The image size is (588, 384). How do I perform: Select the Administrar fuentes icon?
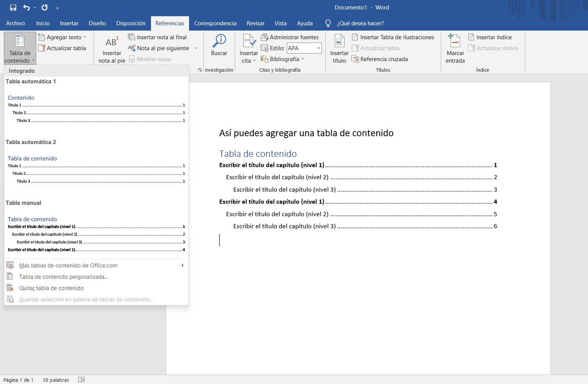click(x=291, y=37)
